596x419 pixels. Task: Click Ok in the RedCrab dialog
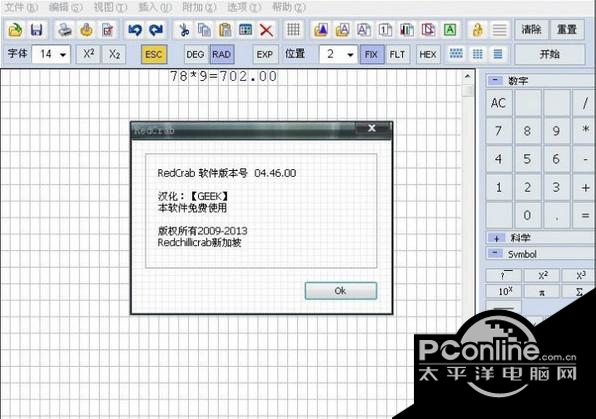341,291
